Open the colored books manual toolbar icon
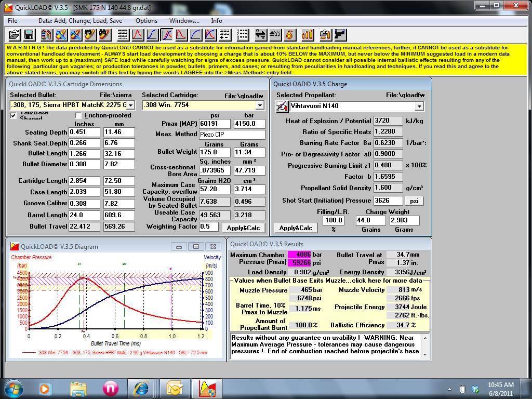532x399 pixels. pyautogui.click(x=47, y=35)
